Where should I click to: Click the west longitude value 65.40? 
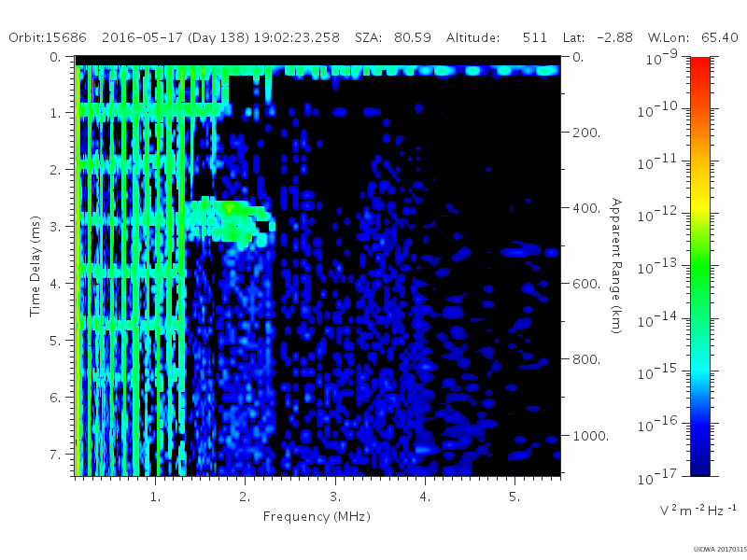point(720,37)
